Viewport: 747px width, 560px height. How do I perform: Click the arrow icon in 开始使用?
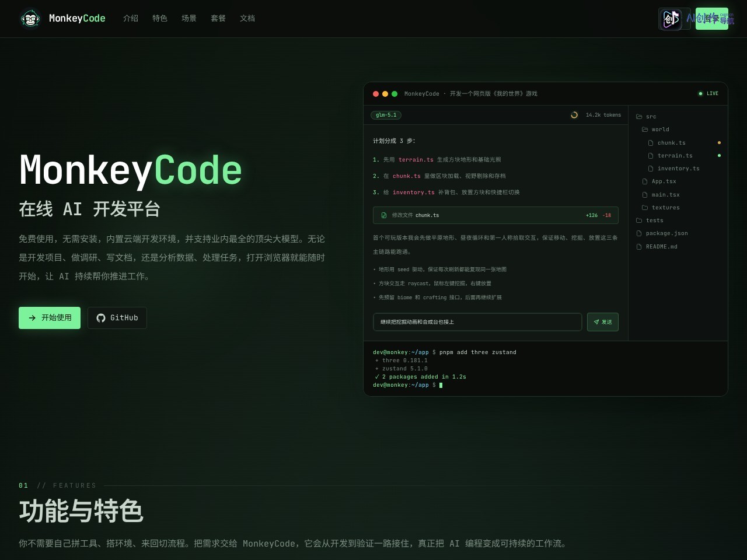(32, 318)
